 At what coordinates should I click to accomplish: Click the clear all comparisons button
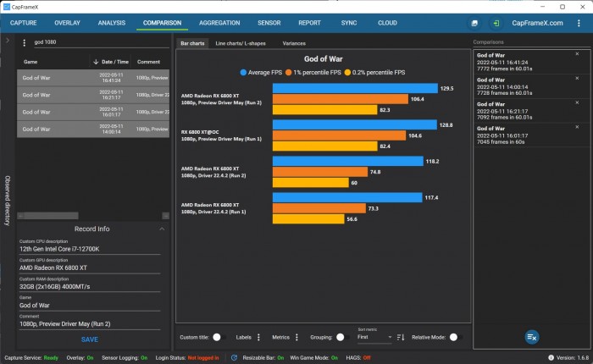point(531,337)
